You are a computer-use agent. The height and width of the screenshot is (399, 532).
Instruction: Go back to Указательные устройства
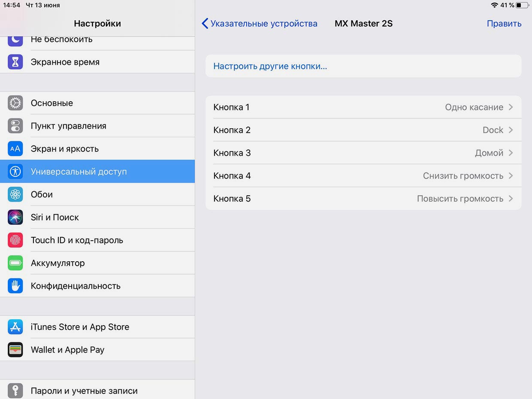coord(260,24)
